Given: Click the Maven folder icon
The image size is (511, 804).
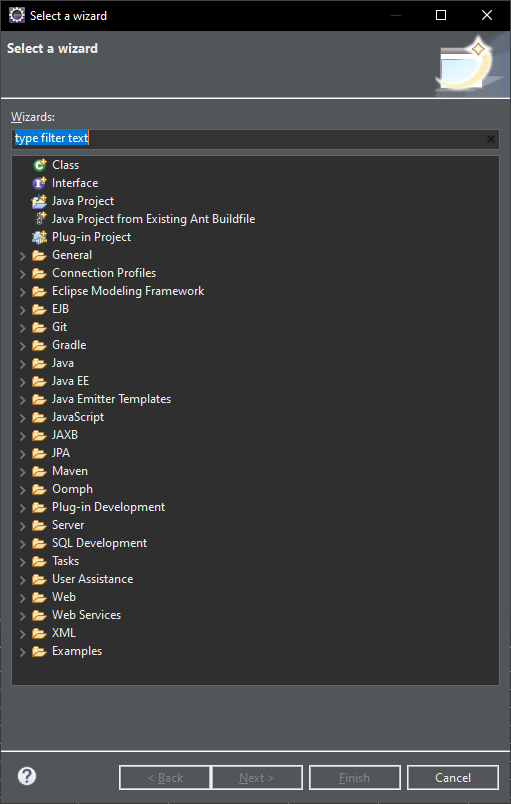Looking at the screenshot, I should click(x=39, y=471).
